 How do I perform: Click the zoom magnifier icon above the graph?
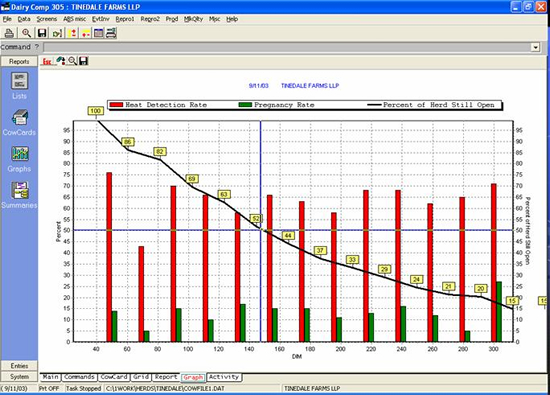72,61
